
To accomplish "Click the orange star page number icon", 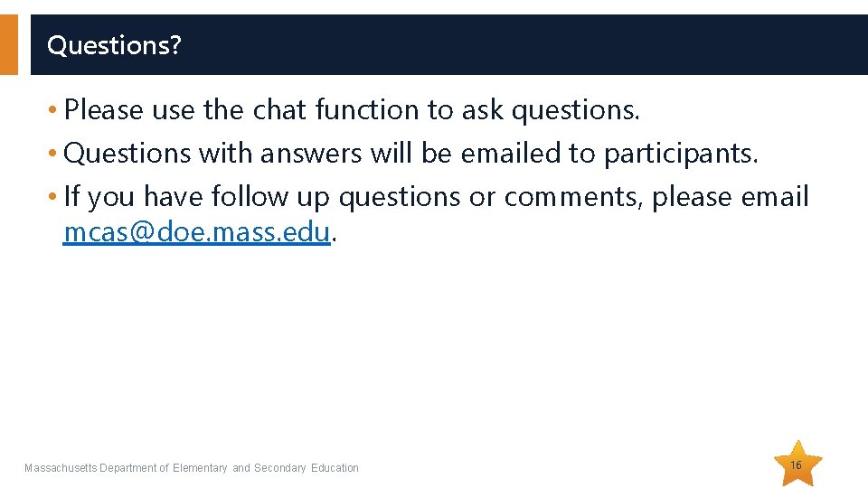I will point(797,464).
